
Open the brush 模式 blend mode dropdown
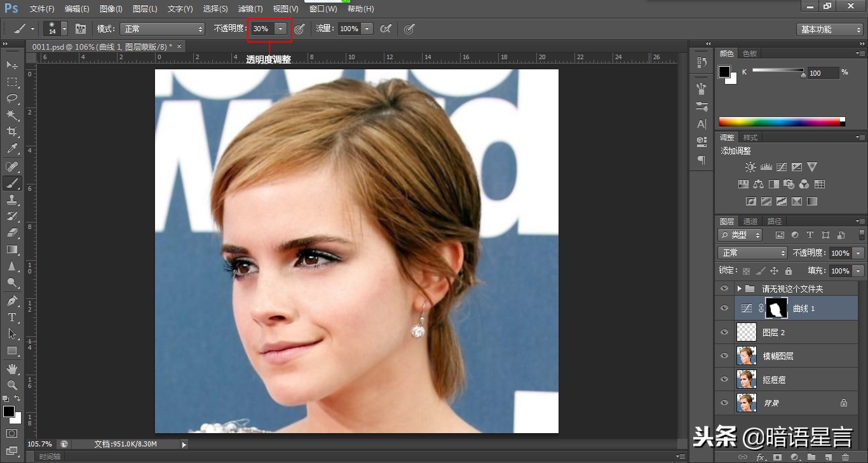(163, 29)
